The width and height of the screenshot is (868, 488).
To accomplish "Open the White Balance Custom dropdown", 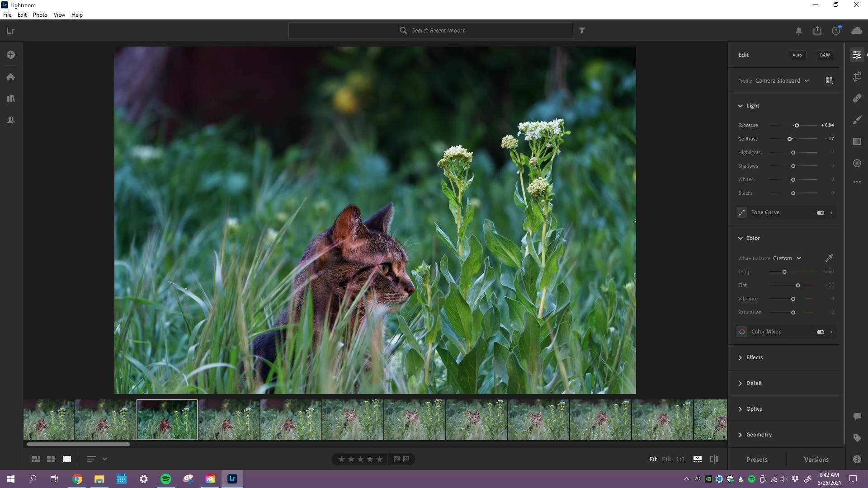I will pyautogui.click(x=787, y=258).
